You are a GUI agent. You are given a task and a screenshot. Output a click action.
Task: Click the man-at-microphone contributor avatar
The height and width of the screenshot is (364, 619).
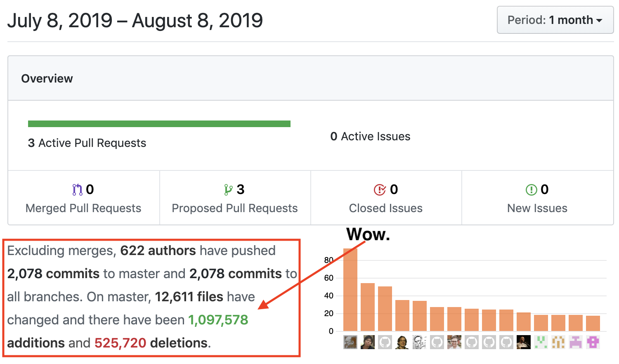tap(523, 342)
